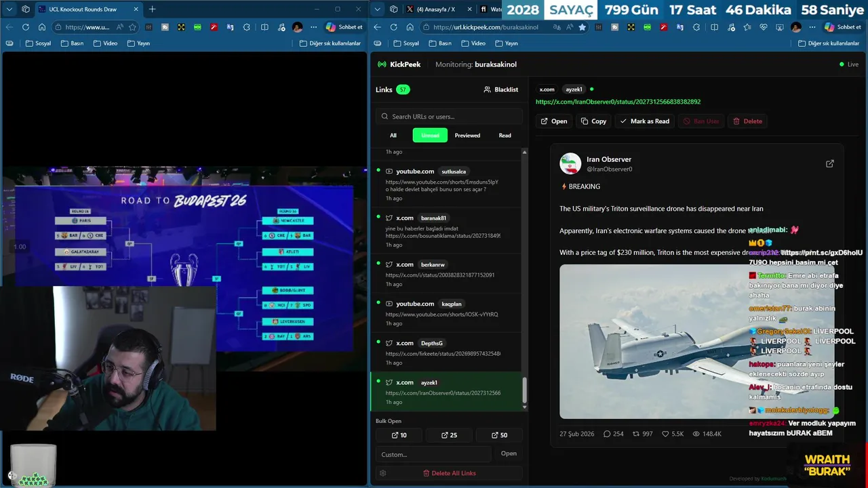Open home page in KickPeek browser window

(410, 27)
